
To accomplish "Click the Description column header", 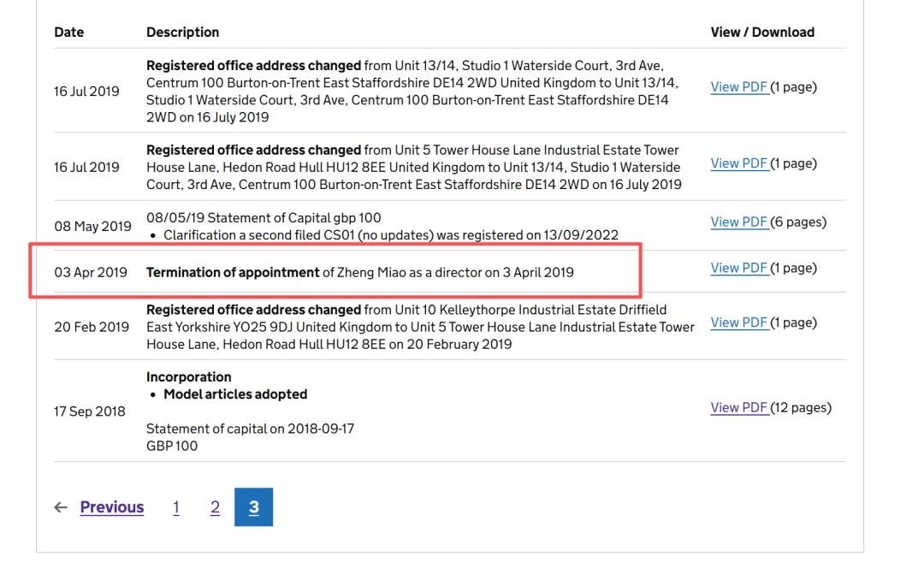I will pyautogui.click(x=182, y=33).
